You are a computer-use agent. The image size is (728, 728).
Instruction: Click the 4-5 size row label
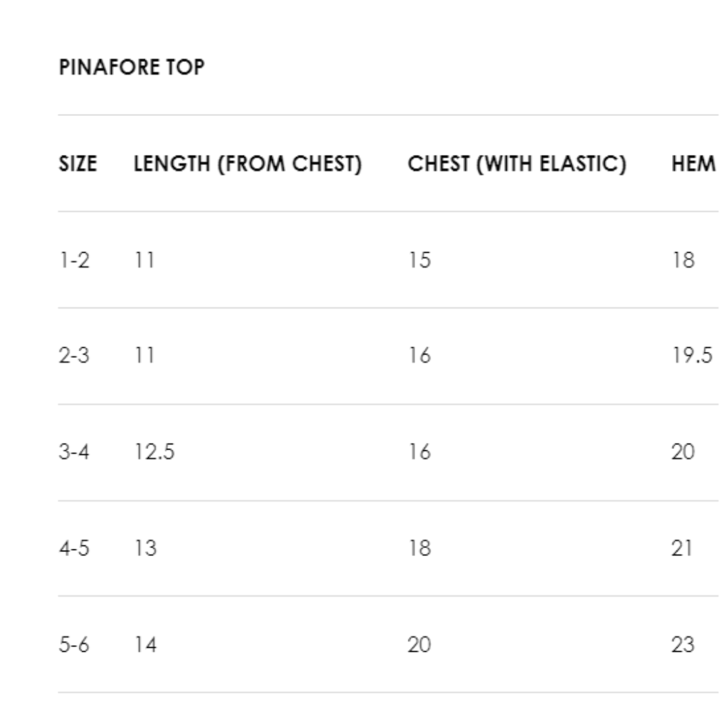[x=73, y=548]
